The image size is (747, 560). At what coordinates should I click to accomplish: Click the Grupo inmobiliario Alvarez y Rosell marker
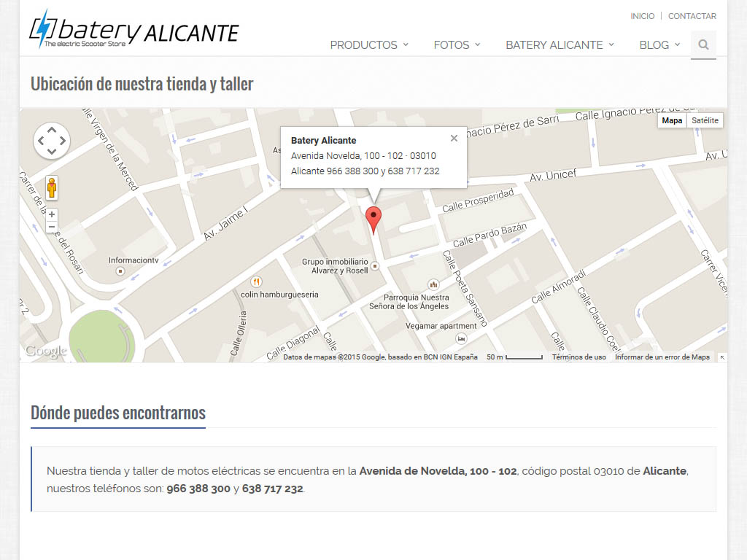(375, 266)
